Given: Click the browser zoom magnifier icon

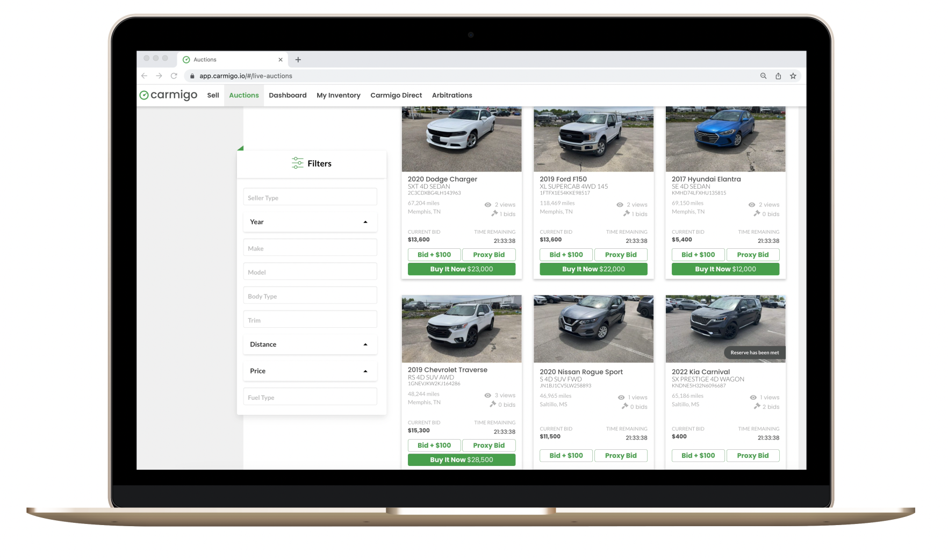Looking at the screenshot, I should click(763, 76).
